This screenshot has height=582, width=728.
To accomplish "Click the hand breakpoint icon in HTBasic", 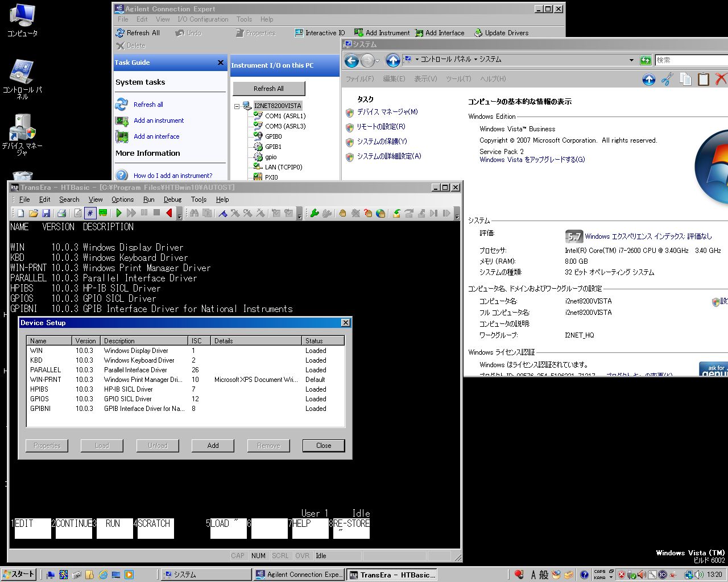I will (x=342, y=213).
